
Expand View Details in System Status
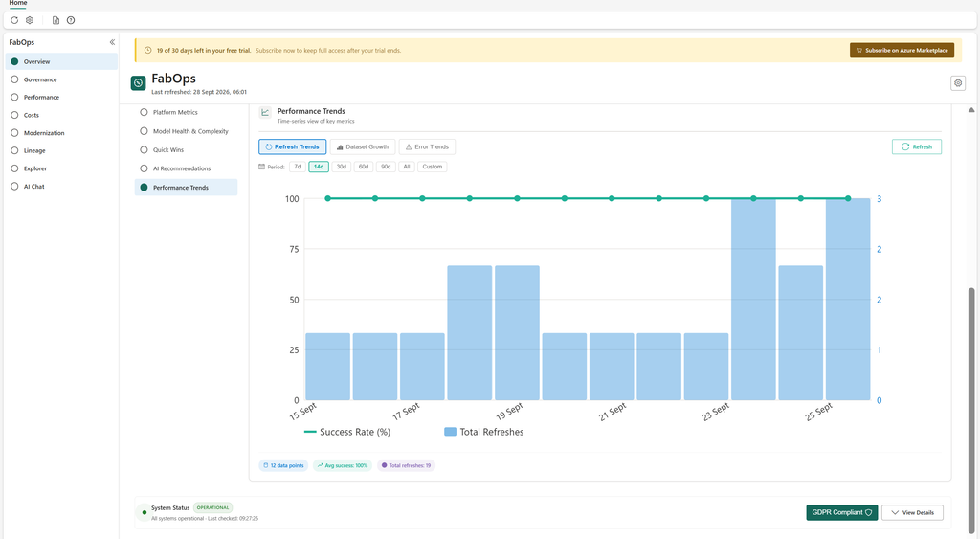(x=912, y=513)
